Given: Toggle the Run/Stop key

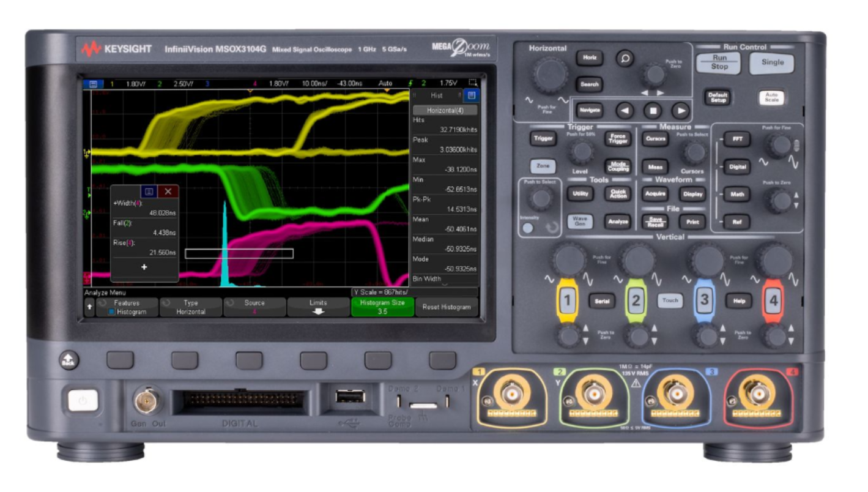Looking at the screenshot, I should pyautogui.click(x=719, y=62).
